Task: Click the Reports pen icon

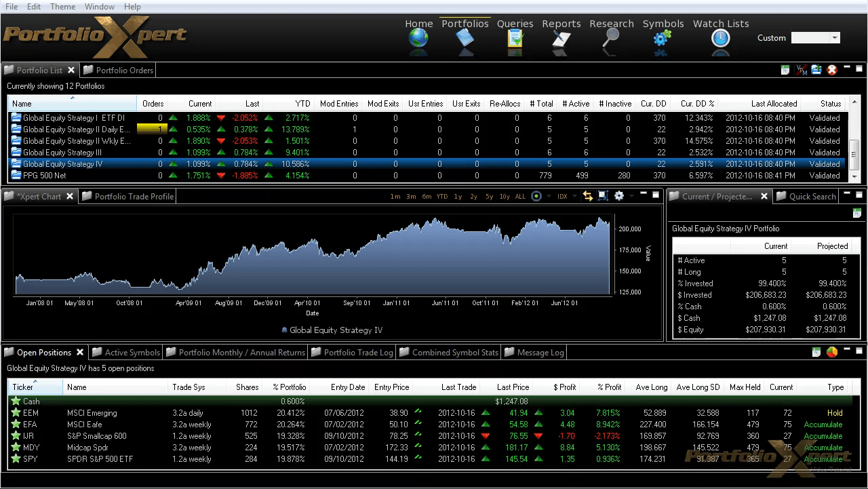Action: pyautogui.click(x=561, y=38)
